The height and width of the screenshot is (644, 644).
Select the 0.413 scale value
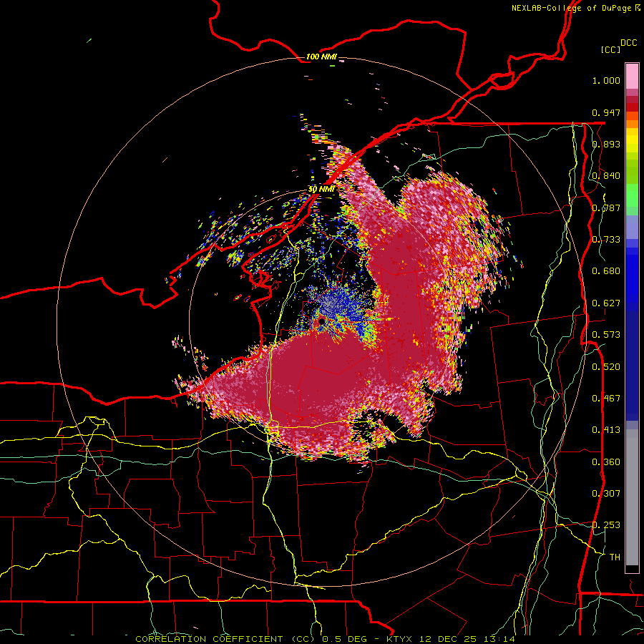click(606, 430)
